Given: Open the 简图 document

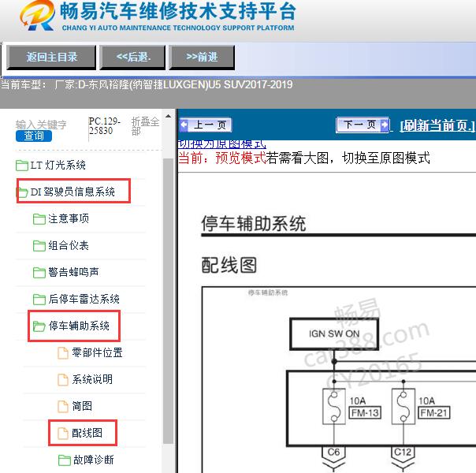Looking at the screenshot, I should pos(82,406).
